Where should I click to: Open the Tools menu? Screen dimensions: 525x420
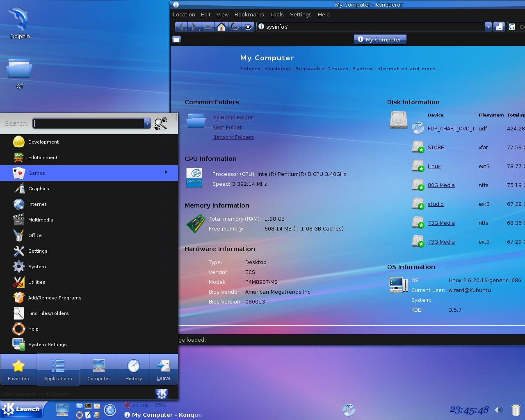[x=276, y=14]
